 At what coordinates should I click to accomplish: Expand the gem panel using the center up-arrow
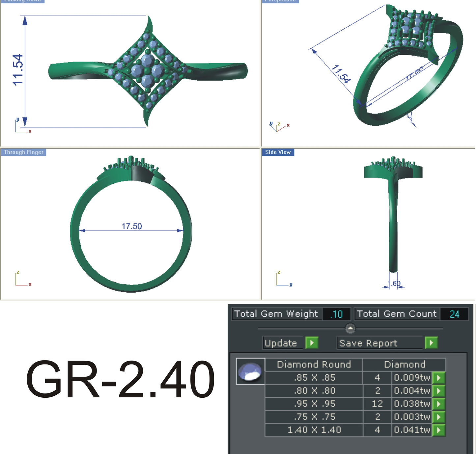point(350,328)
